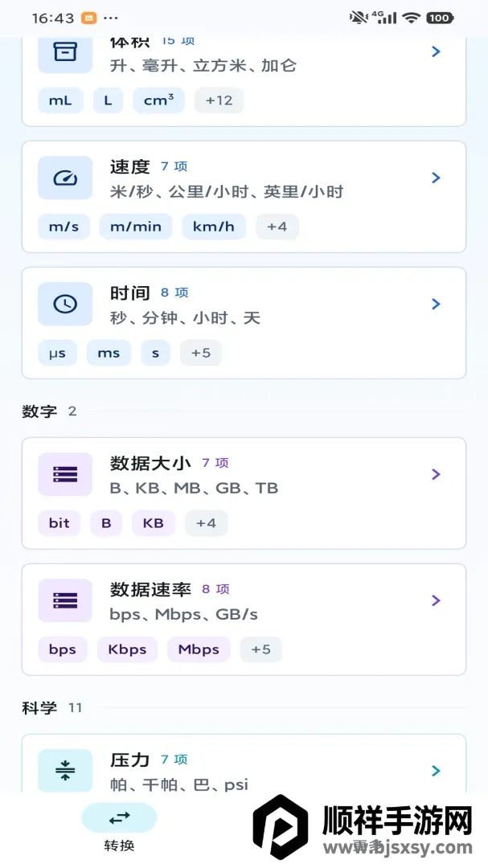Screen dimensions: 488x868
Task: Tap the speed gauge icon
Action: click(65, 178)
